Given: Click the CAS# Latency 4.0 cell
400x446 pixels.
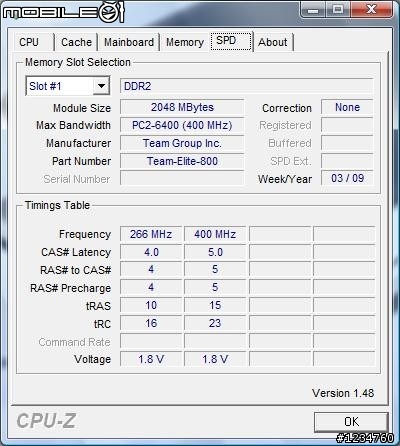Looking at the screenshot, I should coord(151,252).
